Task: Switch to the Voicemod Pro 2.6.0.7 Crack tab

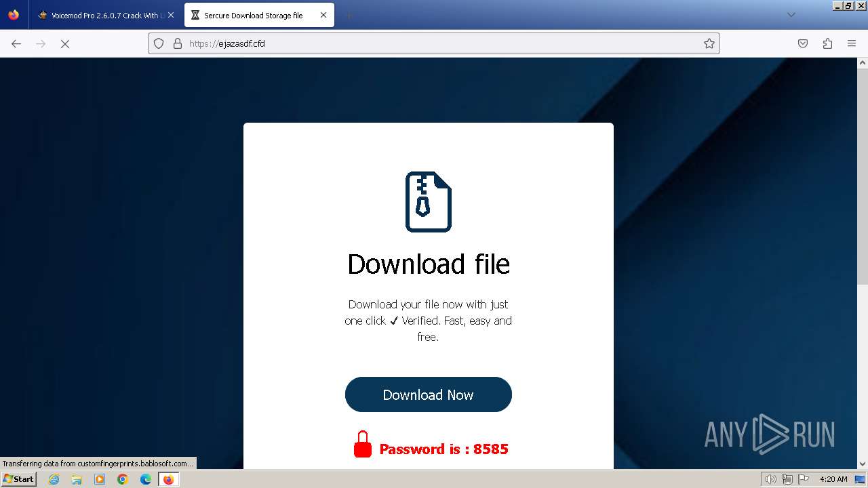Action: click(x=106, y=15)
